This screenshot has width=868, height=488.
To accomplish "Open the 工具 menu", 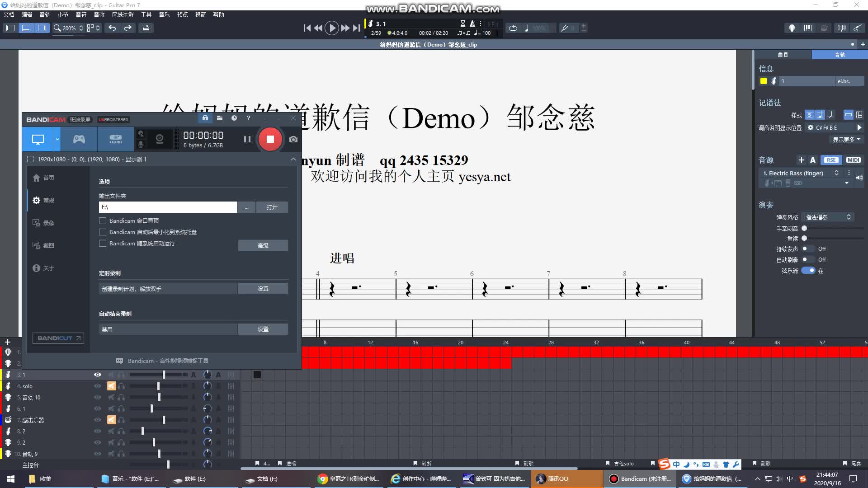I will tap(146, 15).
